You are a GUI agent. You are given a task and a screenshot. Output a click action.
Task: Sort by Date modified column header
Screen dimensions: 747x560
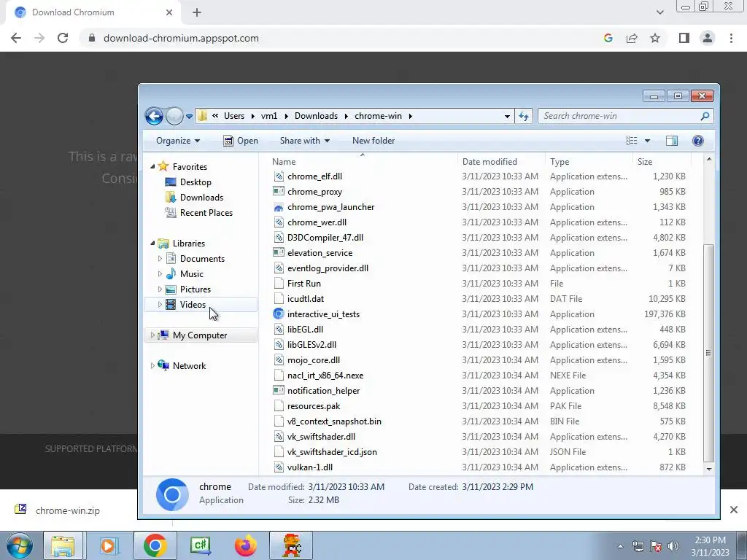coord(489,162)
